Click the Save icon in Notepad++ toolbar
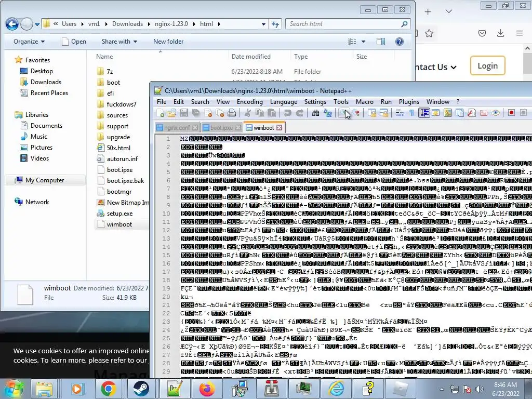532x399 pixels. [184, 113]
